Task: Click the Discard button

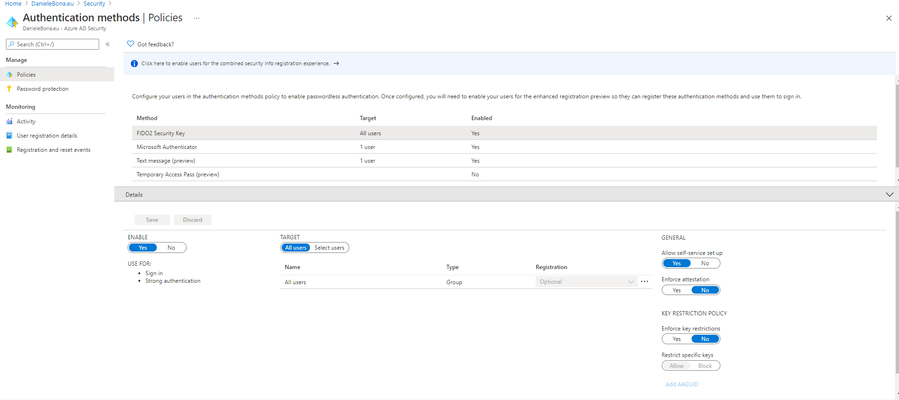Action: [x=193, y=219]
